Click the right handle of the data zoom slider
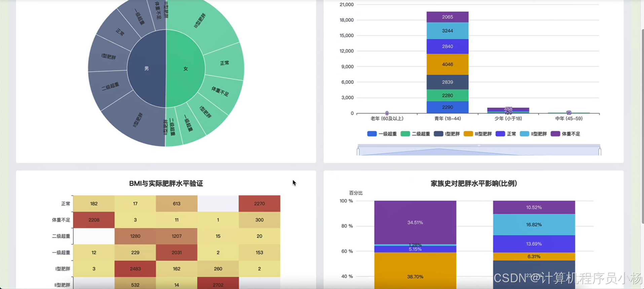644x289 pixels. tap(600, 151)
